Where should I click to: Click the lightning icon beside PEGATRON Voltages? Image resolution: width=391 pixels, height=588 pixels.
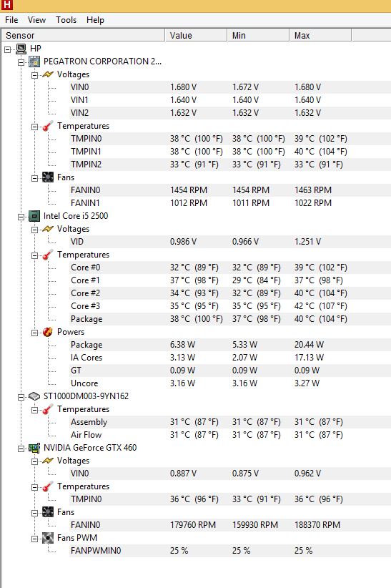(48, 74)
